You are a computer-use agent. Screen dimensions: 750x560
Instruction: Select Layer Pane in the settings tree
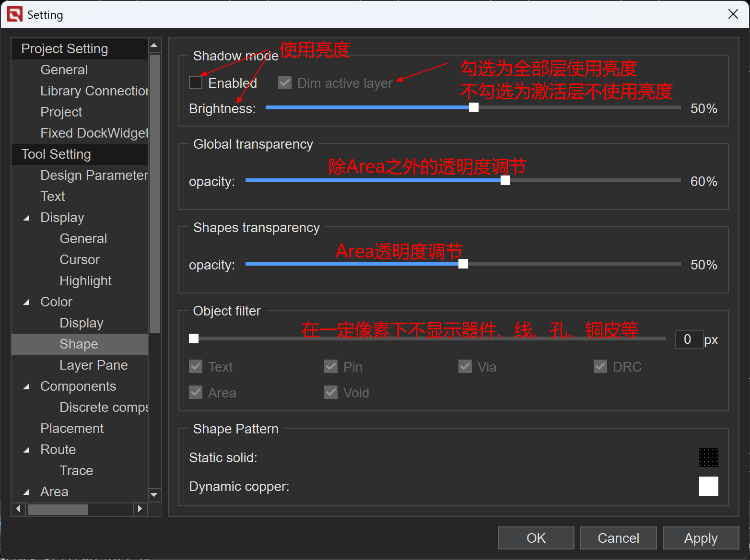pyautogui.click(x=94, y=365)
